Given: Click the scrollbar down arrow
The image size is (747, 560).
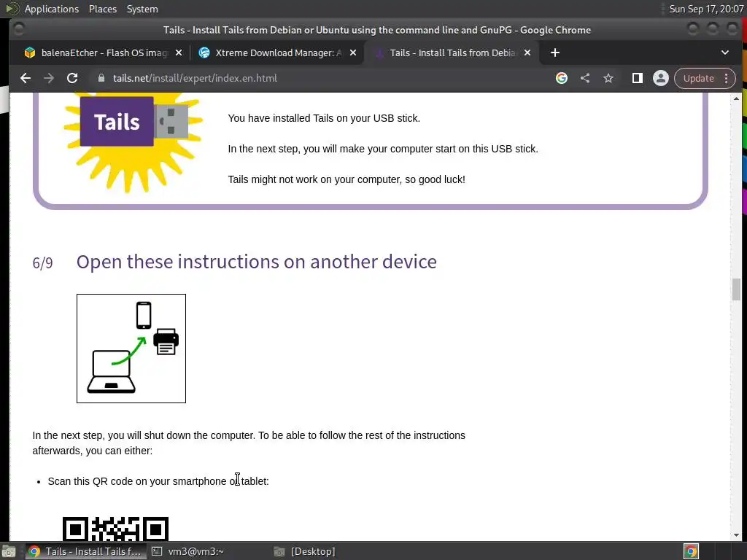Looking at the screenshot, I should click(x=737, y=535).
